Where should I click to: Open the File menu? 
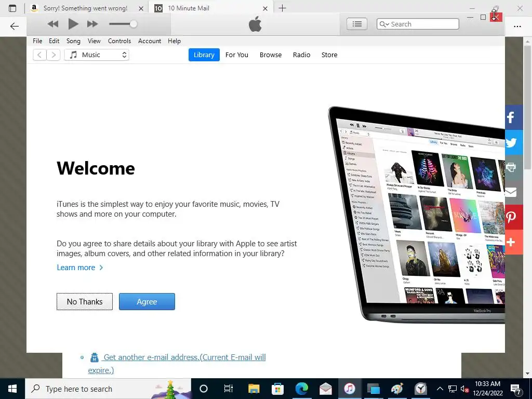tap(37, 41)
